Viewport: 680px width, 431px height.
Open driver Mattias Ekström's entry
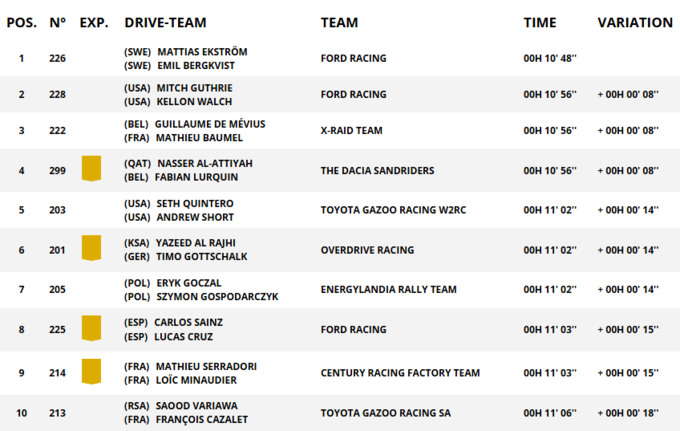tap(202, 51)
